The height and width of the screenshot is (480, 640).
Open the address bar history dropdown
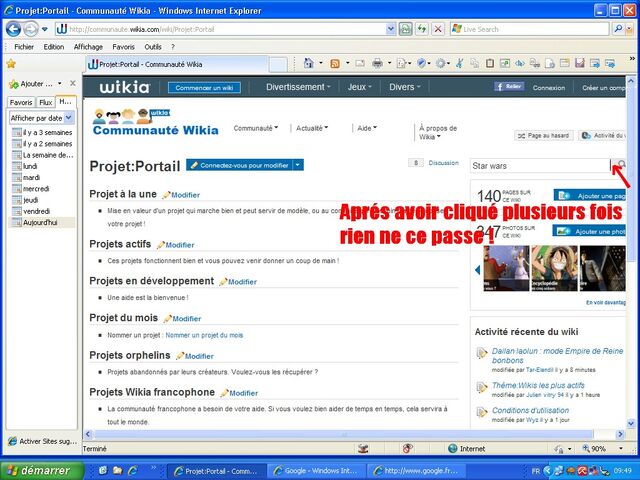click(x=391, y=29)
